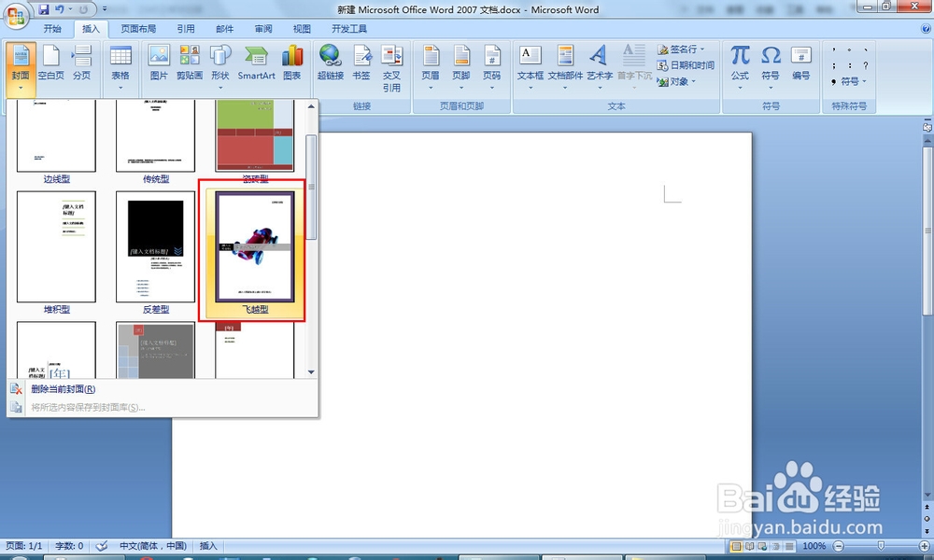Switch to the References (引用) tab
934x560 pixels.
[186, 29]
